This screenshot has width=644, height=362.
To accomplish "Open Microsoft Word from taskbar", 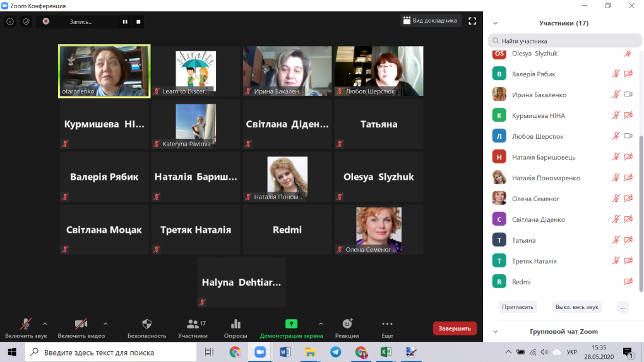I will [x=285, y=352].
